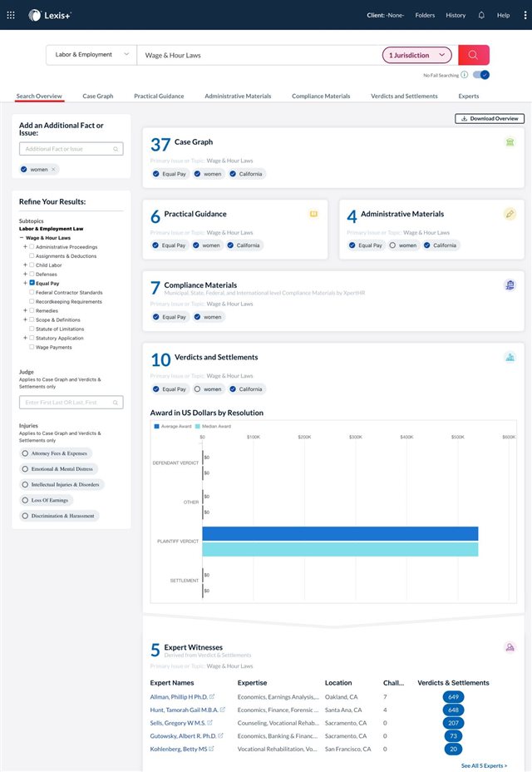Click the Verdicts and Settlements chart icon

point(510,358)
